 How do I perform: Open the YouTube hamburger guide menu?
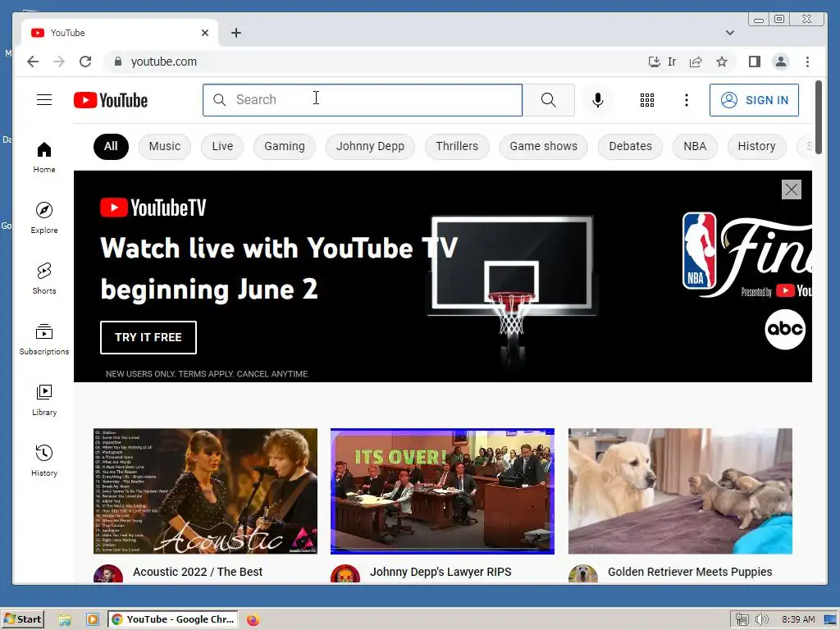click(44, 99)
